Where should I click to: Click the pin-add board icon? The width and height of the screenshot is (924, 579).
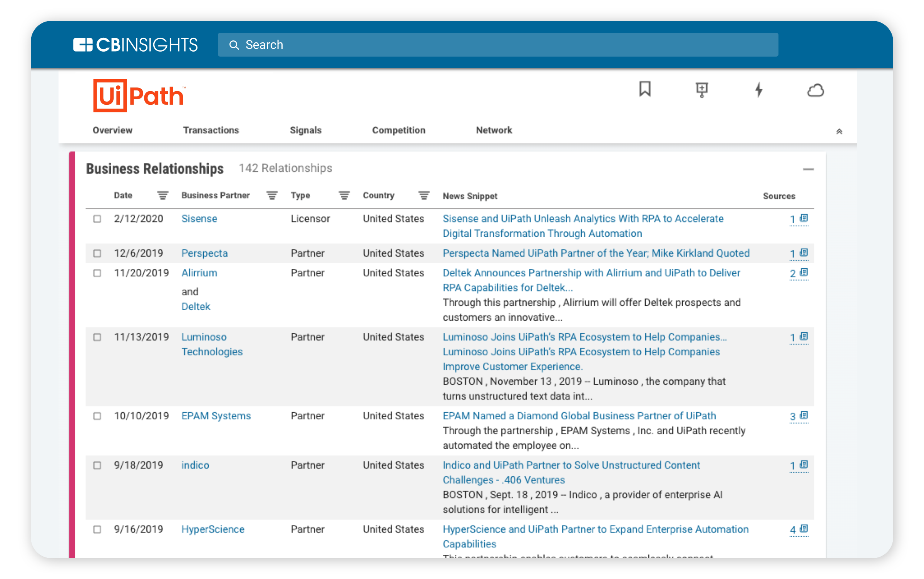point(701,90)
